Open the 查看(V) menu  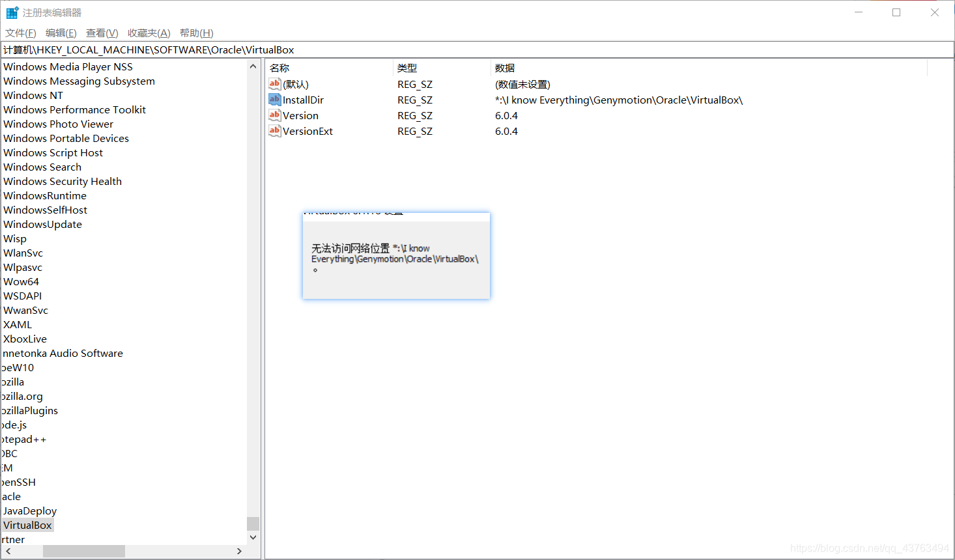tap(102, 33)
